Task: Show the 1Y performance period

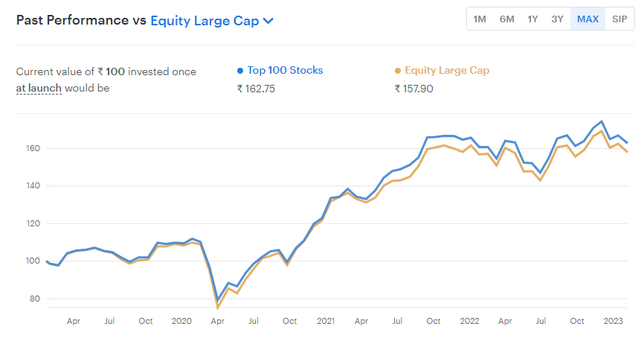Action: tap(532, 19)
